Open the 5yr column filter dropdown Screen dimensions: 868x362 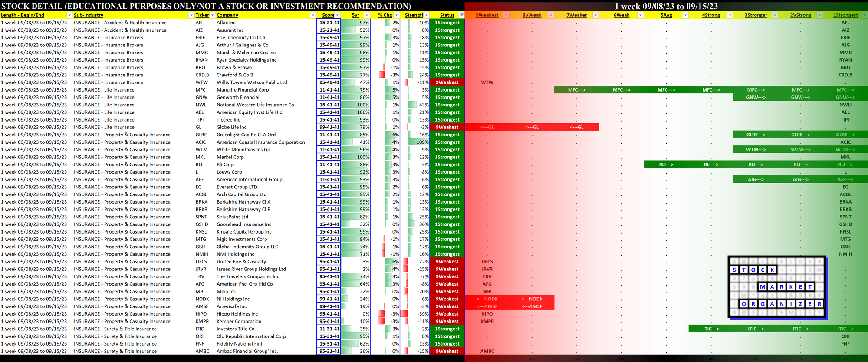(x=367, y=15)
